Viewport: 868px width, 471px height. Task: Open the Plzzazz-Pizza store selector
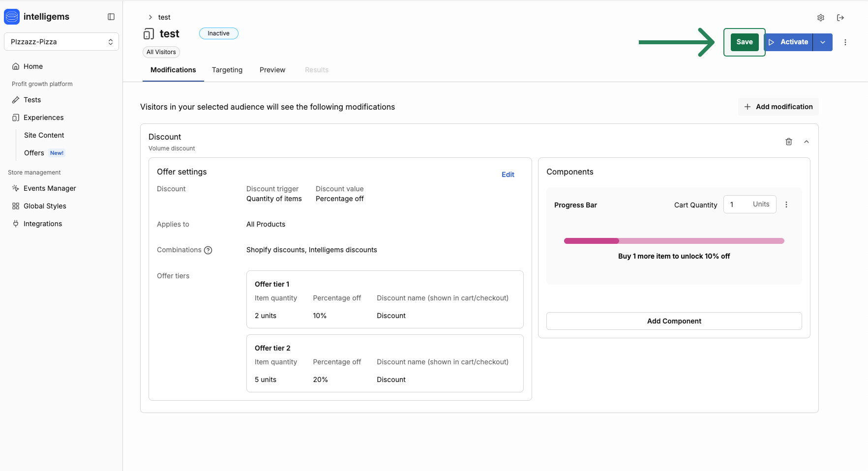pos(61,42)
